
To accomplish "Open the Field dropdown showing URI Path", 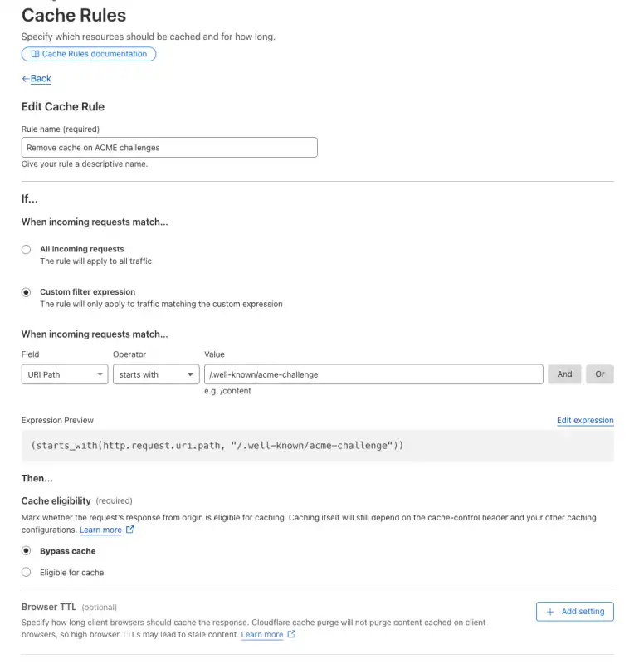I will pyautogui.click(x=65, y=374).
